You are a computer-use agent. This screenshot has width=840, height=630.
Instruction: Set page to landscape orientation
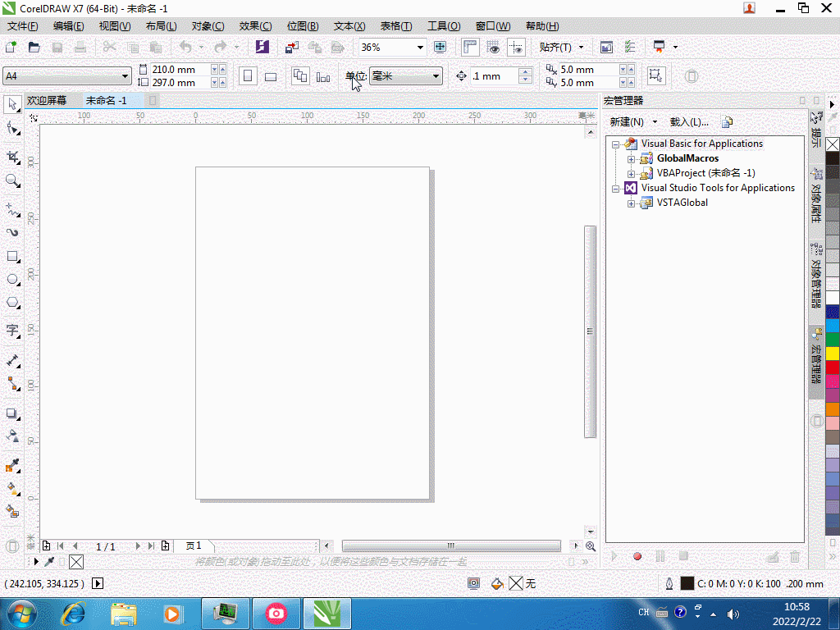[271, 76]
